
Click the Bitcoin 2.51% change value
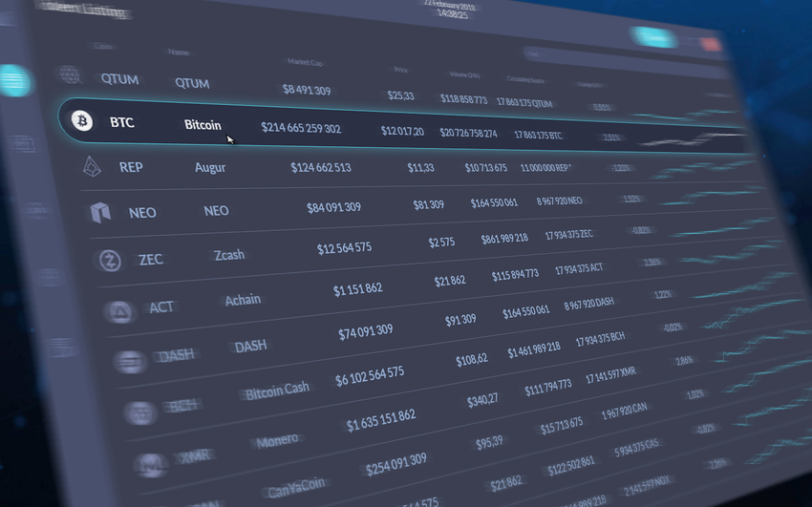(611, 137)
